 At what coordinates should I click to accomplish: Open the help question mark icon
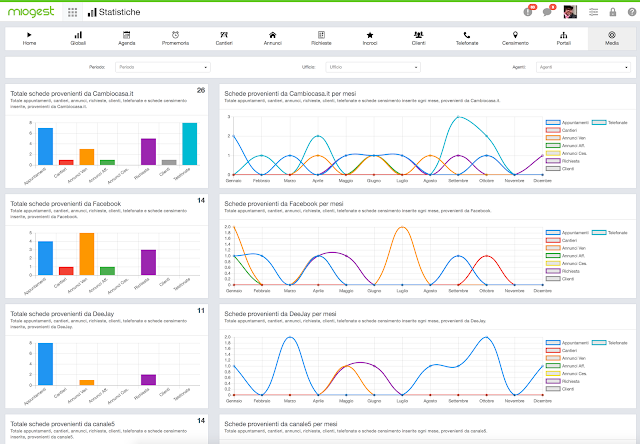pyautogui.click(x=632, y=12)
